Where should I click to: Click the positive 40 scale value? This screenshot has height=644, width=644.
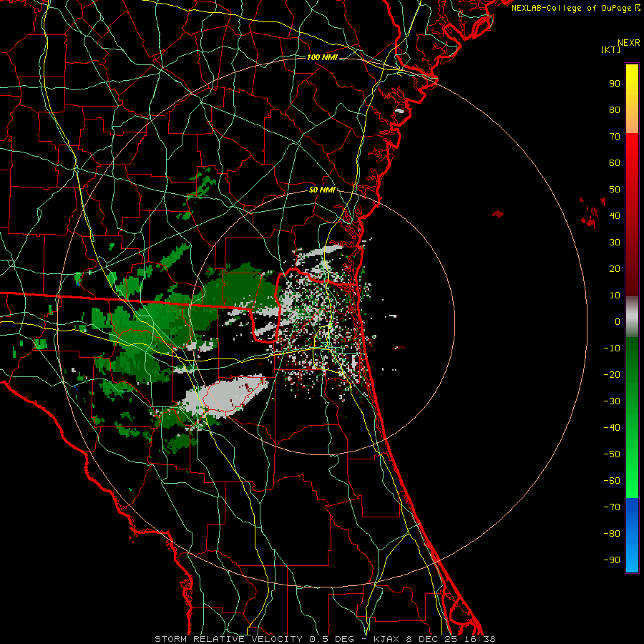pyautogui.click(x=615, y=215)
